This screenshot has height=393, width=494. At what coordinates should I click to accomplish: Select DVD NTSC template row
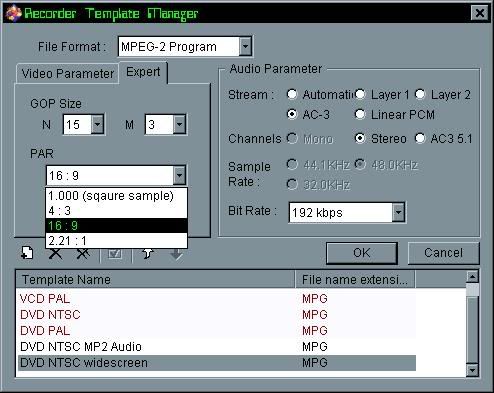pos(217,314)
